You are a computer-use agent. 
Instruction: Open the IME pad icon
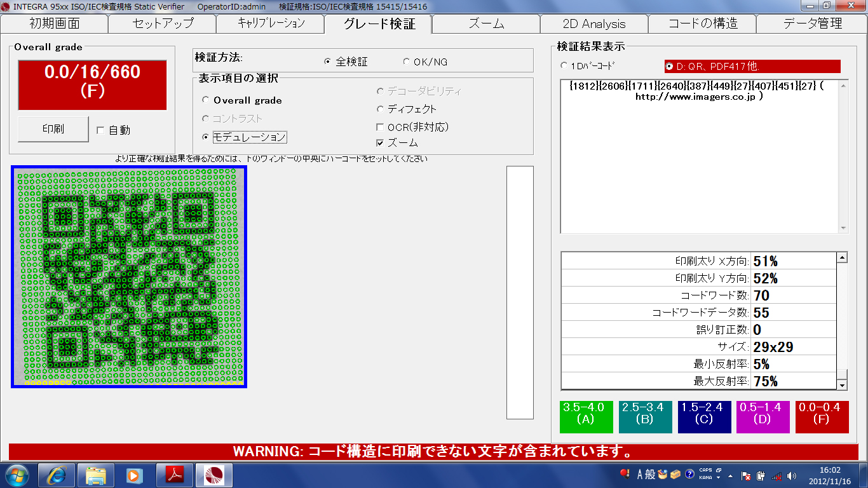663,474
